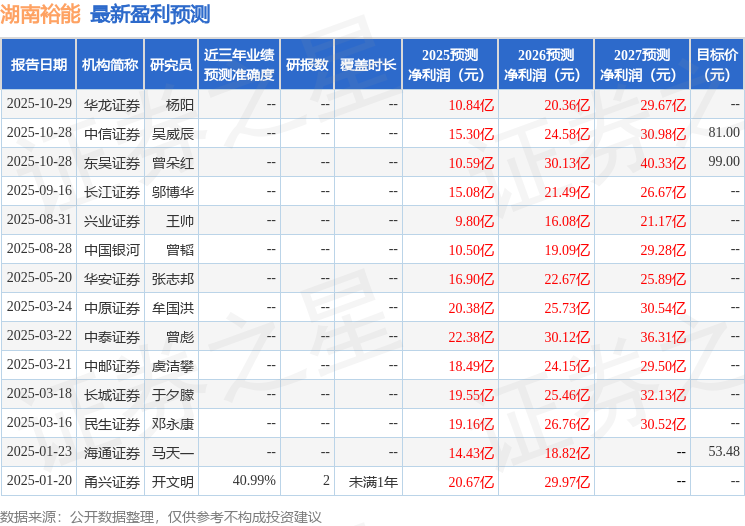Select 华安证券 institution cell
Screen dimensions: 745x526
[x=112, y=279]
